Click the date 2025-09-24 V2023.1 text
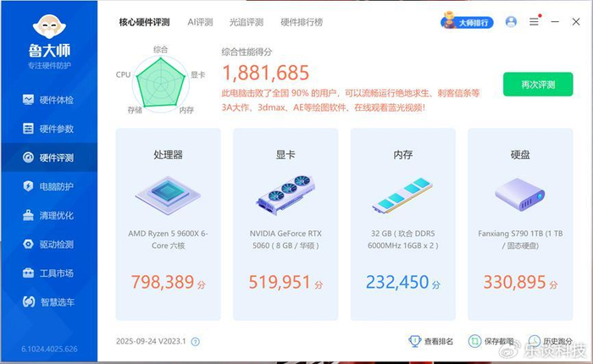This screenshot has height=364, width=593. click(x=151, y=341)
